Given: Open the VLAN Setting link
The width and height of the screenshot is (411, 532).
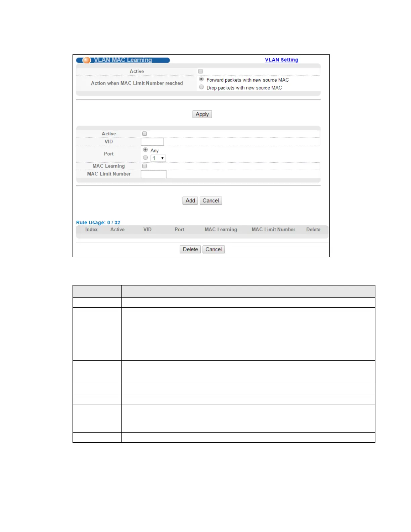Looking at the screenshot, I should coord(281,60).
